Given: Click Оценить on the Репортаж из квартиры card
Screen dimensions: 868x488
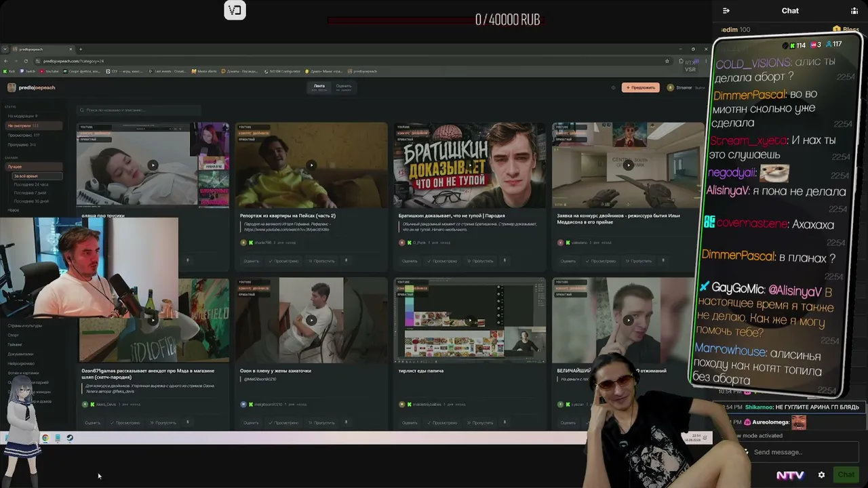Looking at the screenshot, I should 251,261.
